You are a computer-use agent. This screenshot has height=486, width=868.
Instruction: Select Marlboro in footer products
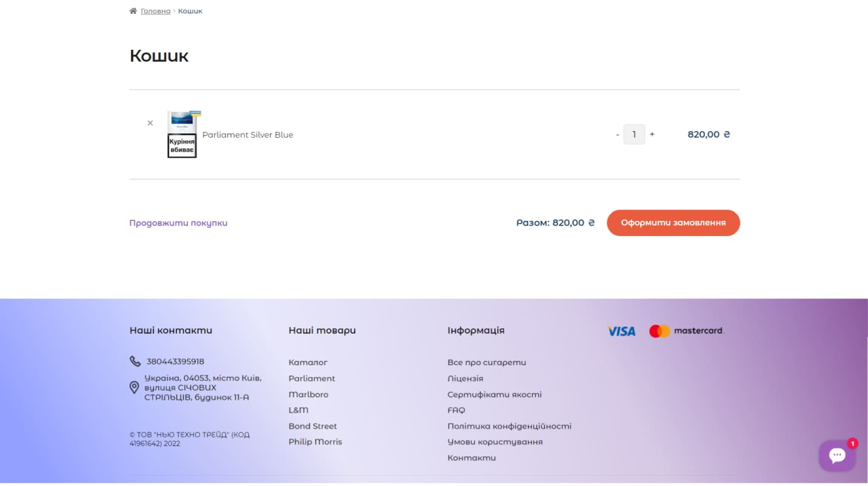tap(309, 394)
